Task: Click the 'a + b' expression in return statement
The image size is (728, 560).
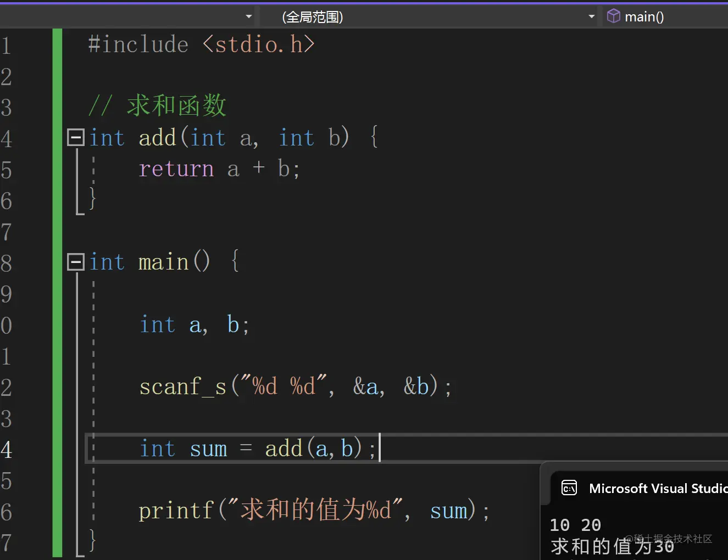Action: coord(258,169)
